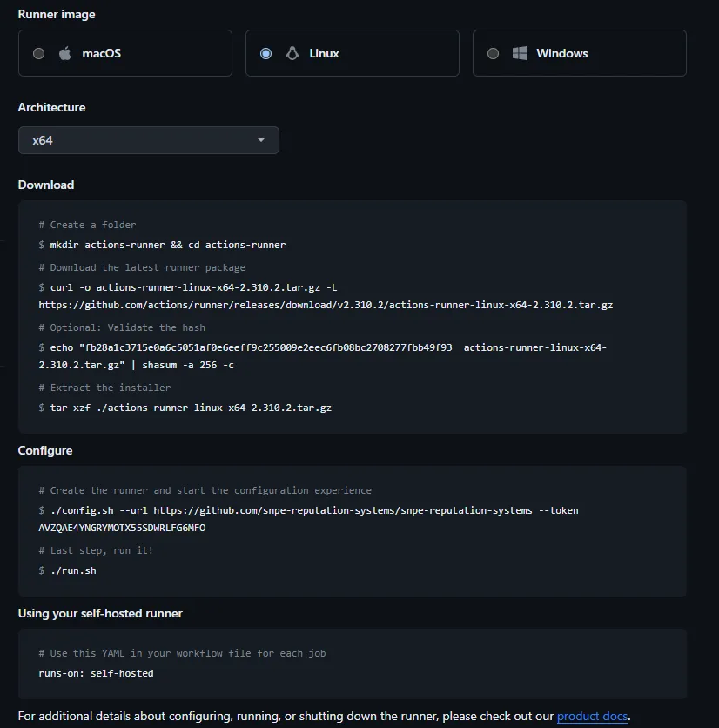
Task: Select the Windows radio button
Action: [493, 53]
